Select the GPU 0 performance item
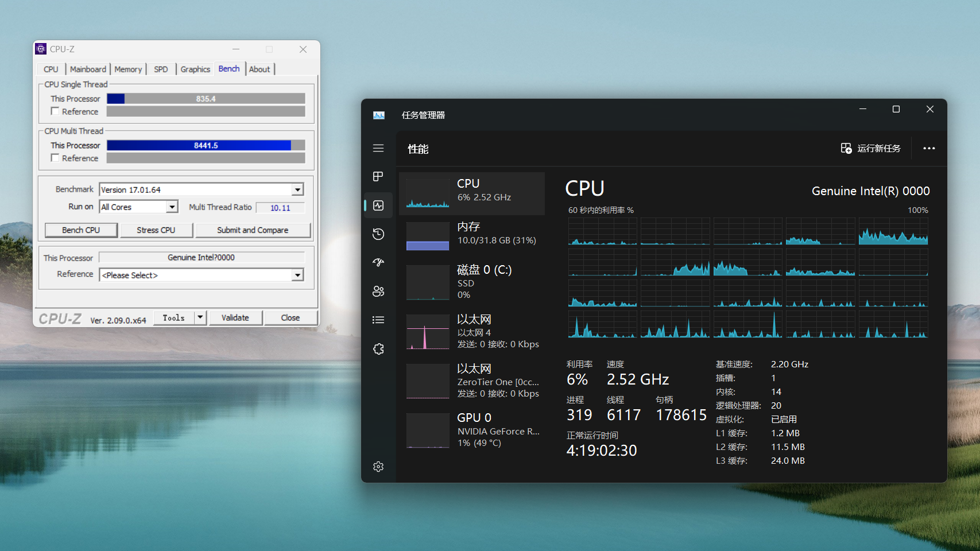The width and height of the screenshot is (980, 551). coord(472,430)
